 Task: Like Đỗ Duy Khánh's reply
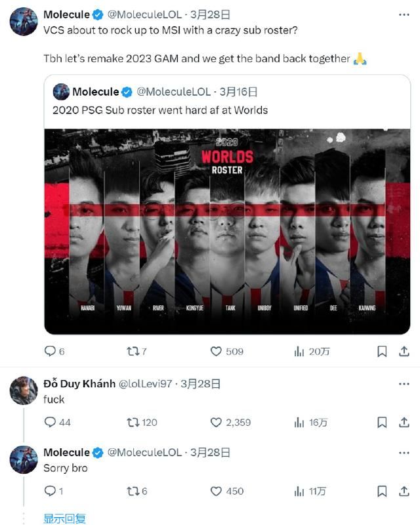click(216, 422)
